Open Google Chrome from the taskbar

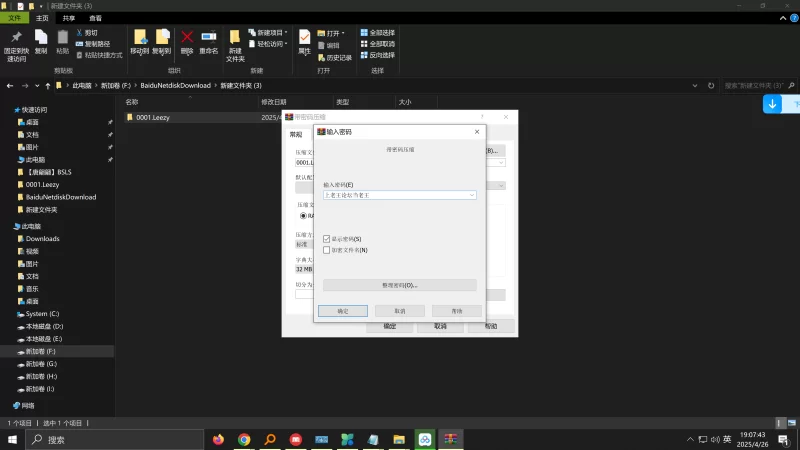point(244,439)
